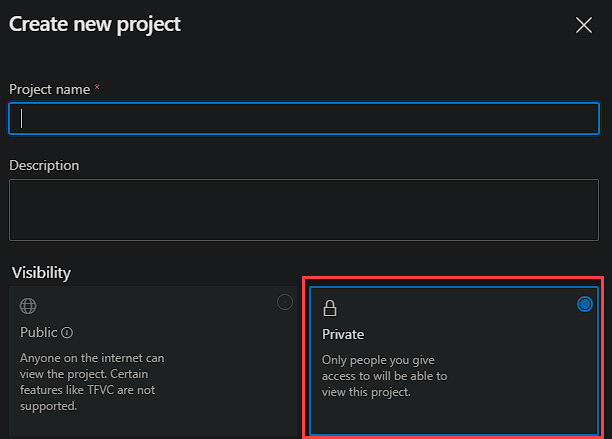Click the Project name input field
This screenshot has height=439, width=612.
pos(304,119)
